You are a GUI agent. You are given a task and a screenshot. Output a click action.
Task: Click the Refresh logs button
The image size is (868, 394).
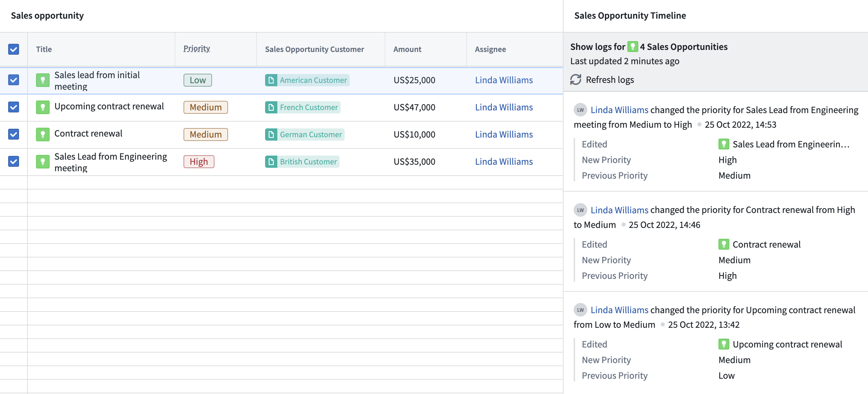click(602, 80)
